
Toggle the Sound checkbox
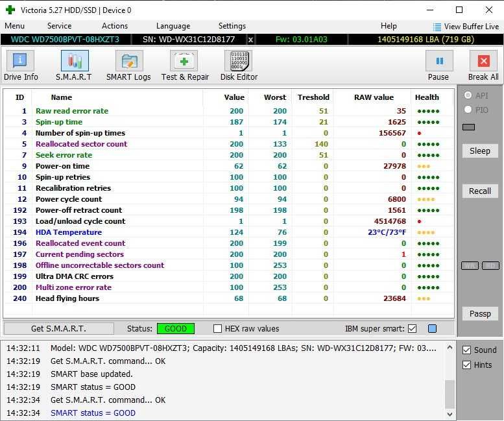467,350
